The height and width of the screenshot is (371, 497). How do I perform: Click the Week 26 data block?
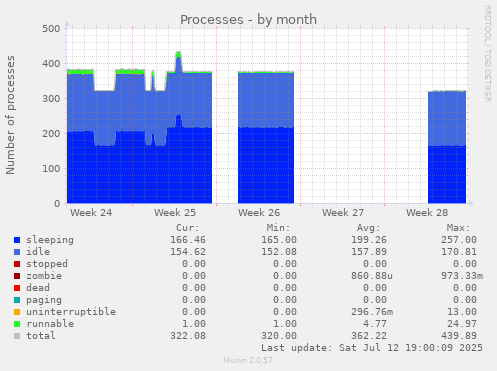pyautogui.click(x=266, y=137)
